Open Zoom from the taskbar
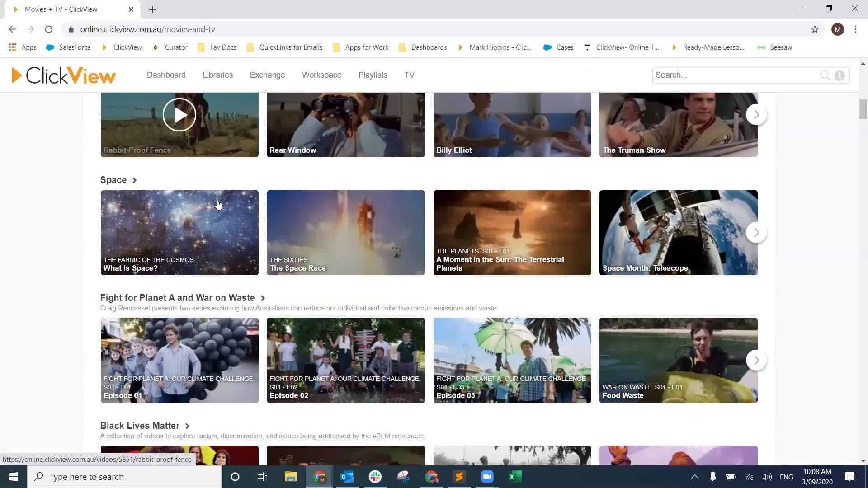Viewport: 868px width, 488px height. point(487,477)
